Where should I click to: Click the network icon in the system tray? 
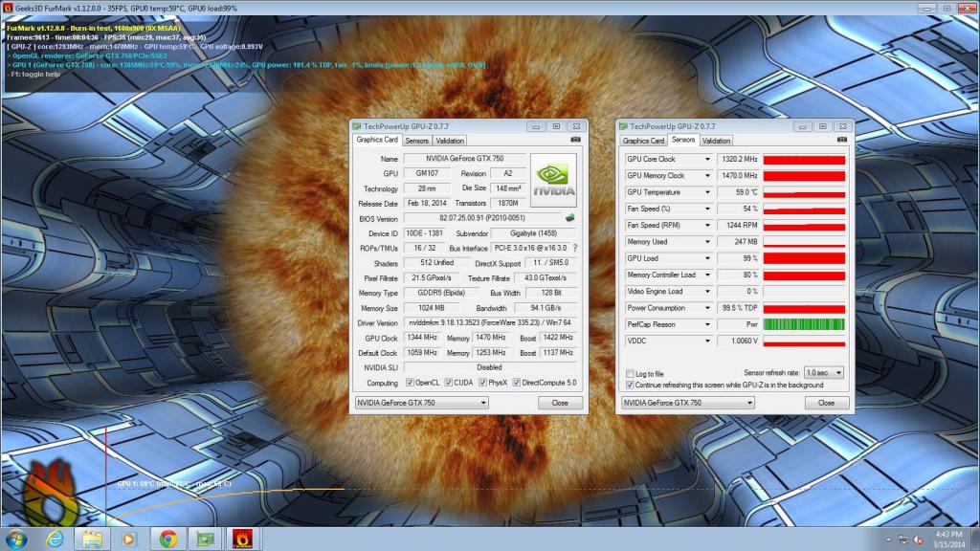pos(903,540)
